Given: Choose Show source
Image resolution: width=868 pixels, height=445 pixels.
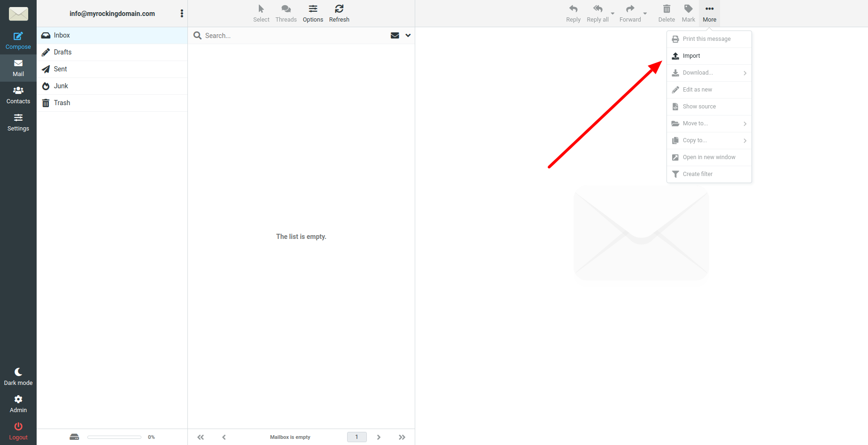Looking at the screenshot, I should click(x=709, y=107).
